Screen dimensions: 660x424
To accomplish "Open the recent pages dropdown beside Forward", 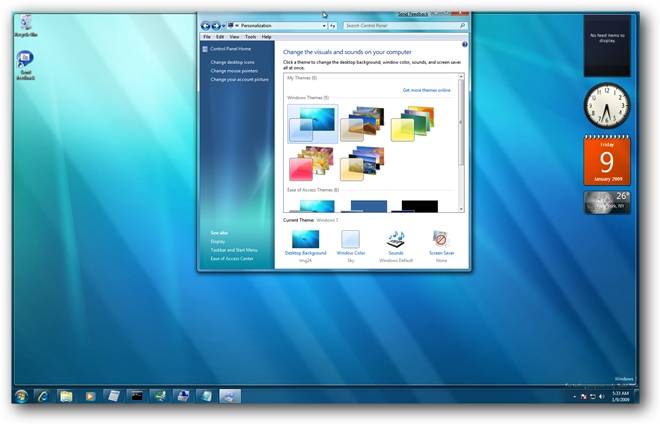I will (224, 26).
